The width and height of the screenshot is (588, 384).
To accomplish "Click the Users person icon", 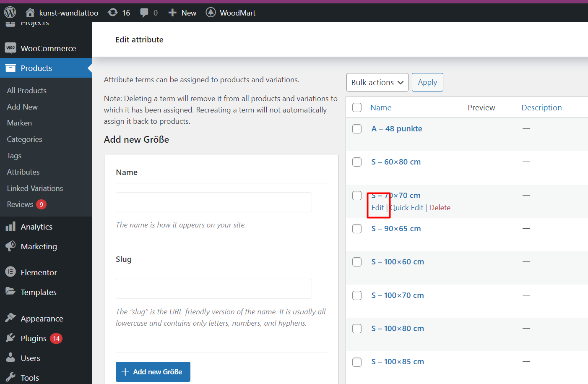I will click(x=10, y=358).
